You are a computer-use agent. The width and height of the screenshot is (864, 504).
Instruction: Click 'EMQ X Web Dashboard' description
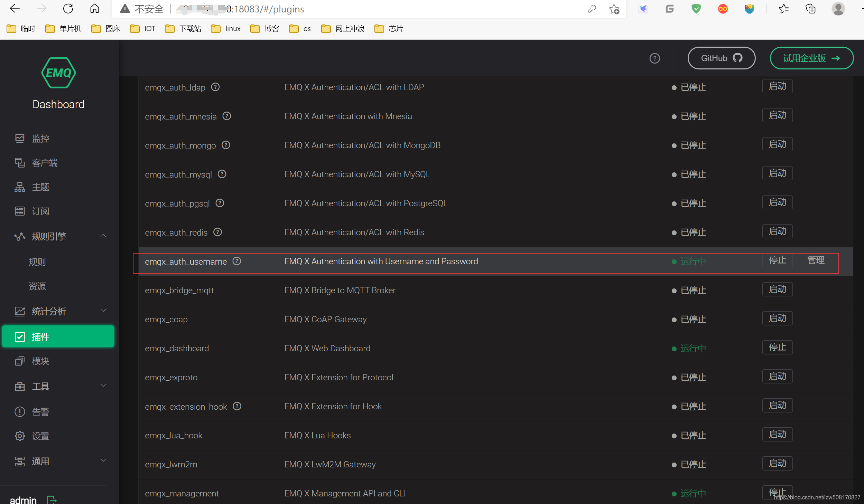click(x=327, y=348)
